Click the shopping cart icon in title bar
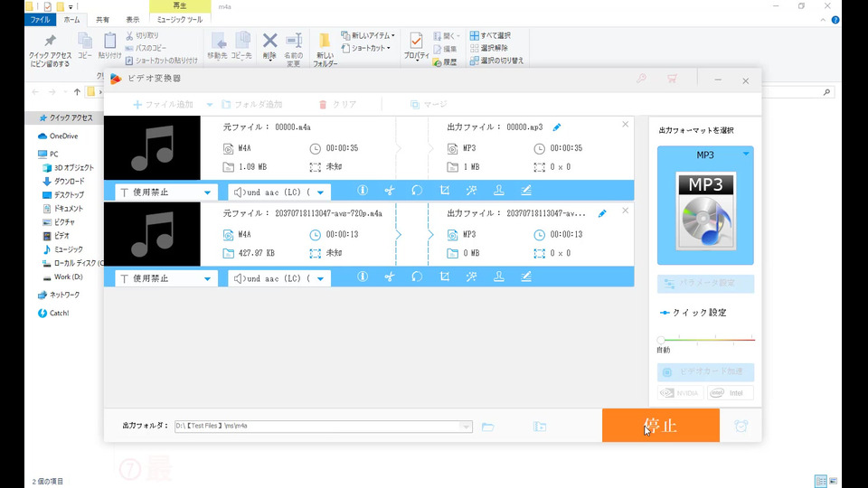The height and width of the screenshot is (488, 868). (672, 79)
